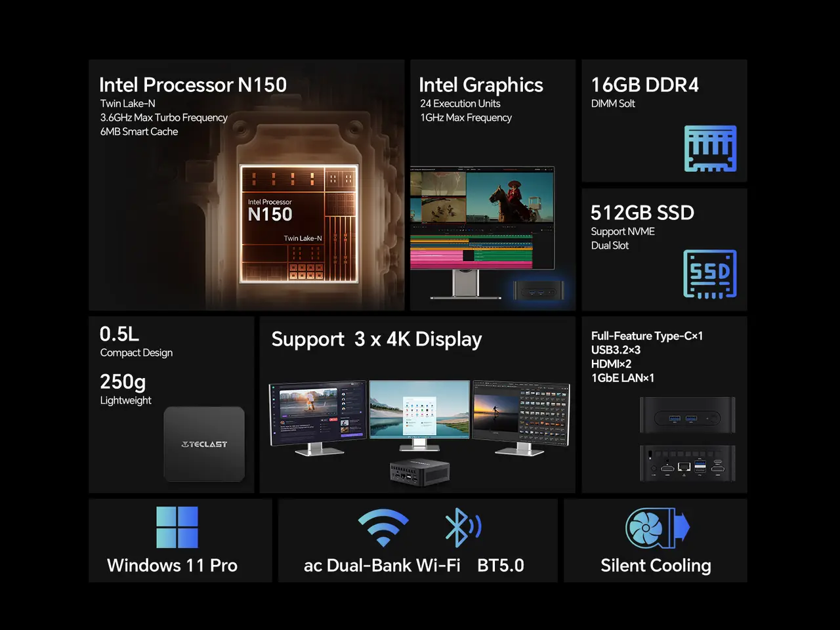This screenshot has height=630, width=840.
Task: Click the SSD drive icon
Action: (710, 274)
